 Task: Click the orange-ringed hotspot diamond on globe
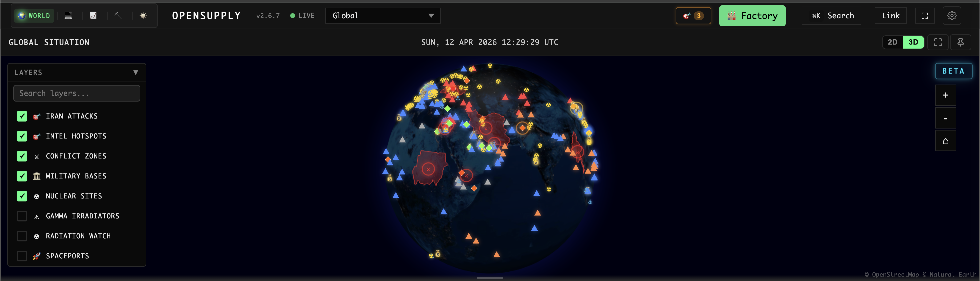pos(522,128)
